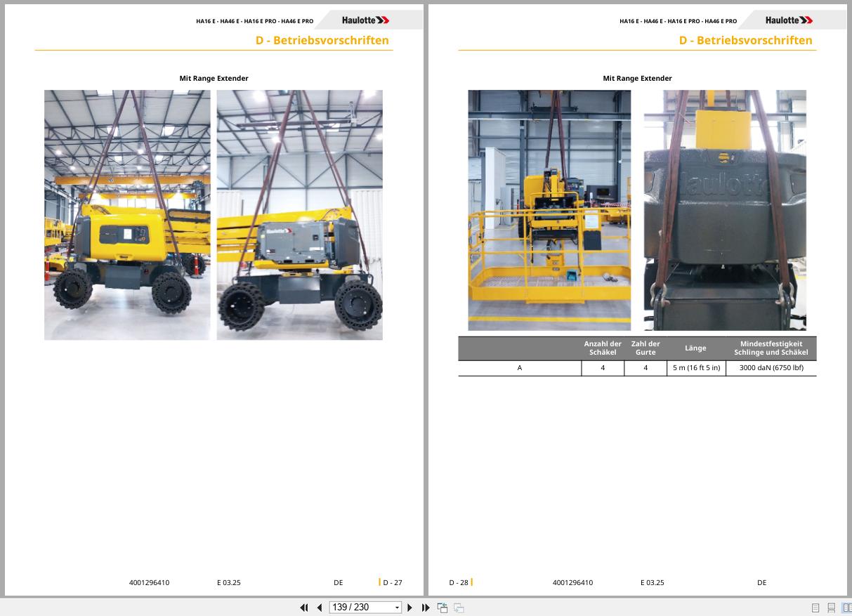Click 'DE' language code on left page footer
The width and height of the screenshot is (852, 616).
pyautogui.click(x=339, y=582)
